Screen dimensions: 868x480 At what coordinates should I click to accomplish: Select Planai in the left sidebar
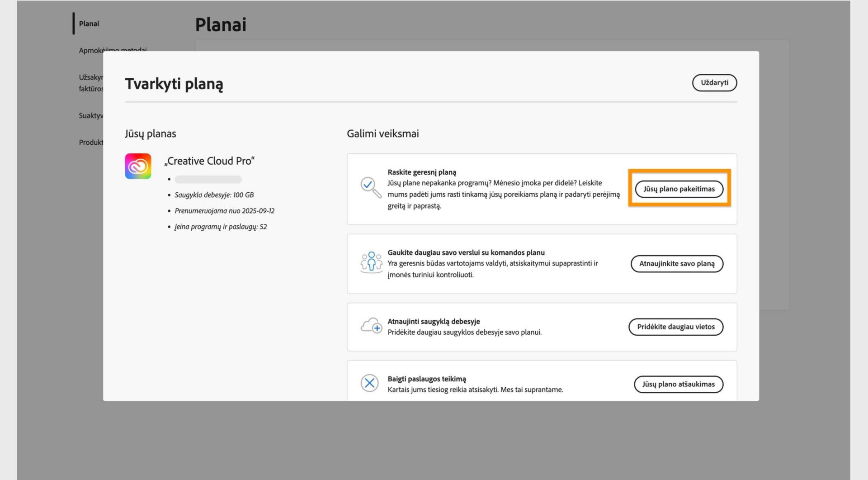click(89, 24)
